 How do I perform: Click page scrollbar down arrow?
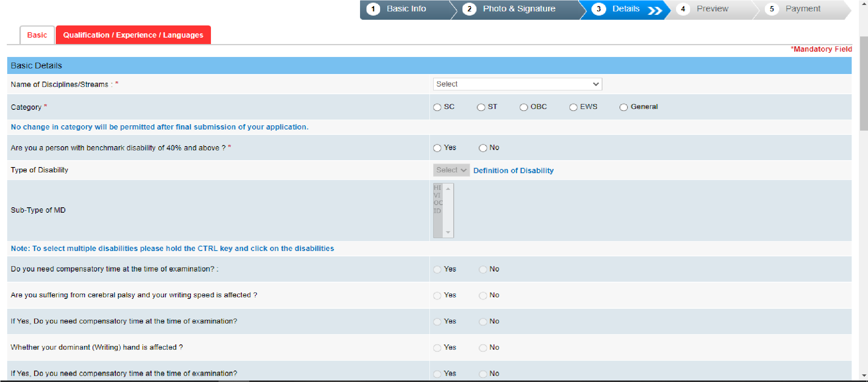click(x=864, y=376)
